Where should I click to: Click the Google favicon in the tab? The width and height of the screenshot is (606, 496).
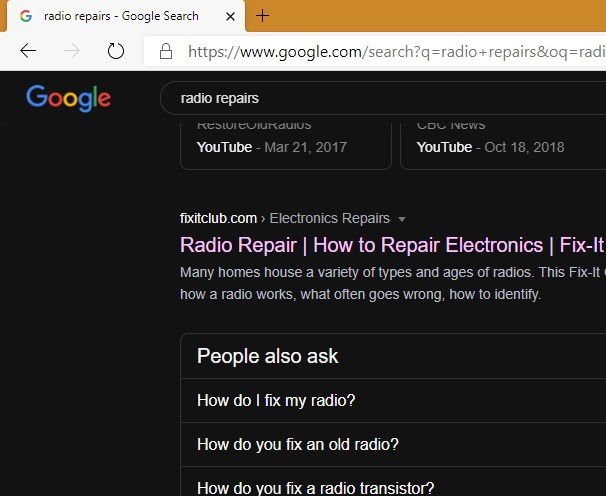click(x=26, y=16)
